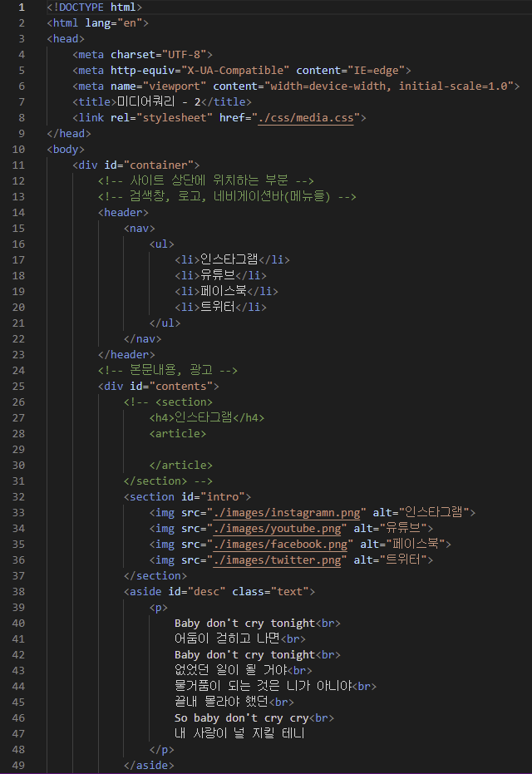Click the commented opening article tag

[178, 434]
